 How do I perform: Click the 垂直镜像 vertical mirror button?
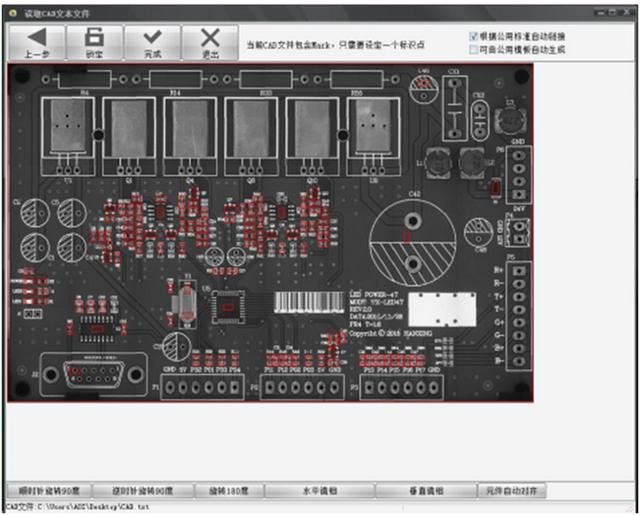click(x=426, y=491)
